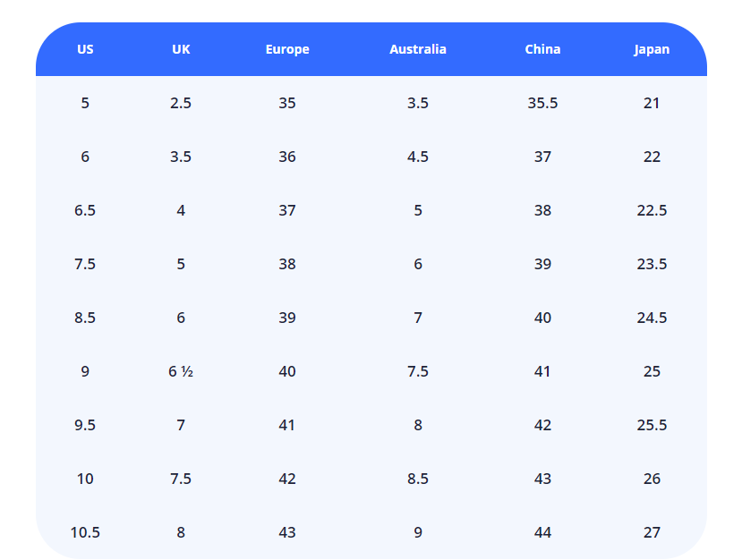Image resolution: width=742 pixels, height=560 pixels.
Task: Click the Europe column header
Action: [287, 49]
